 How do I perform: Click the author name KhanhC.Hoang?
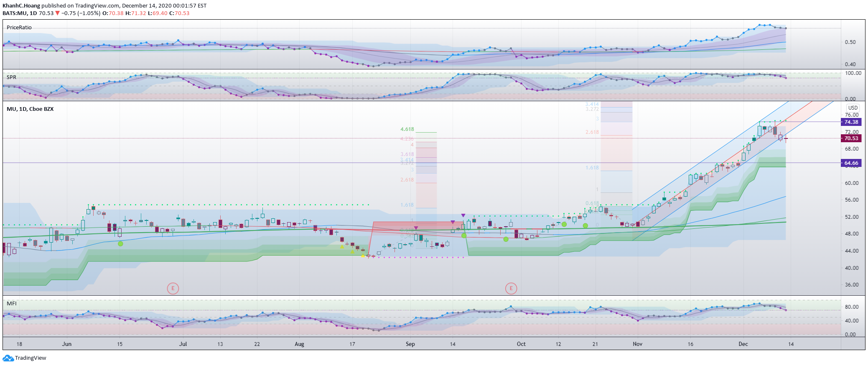[x=21, y=6]
